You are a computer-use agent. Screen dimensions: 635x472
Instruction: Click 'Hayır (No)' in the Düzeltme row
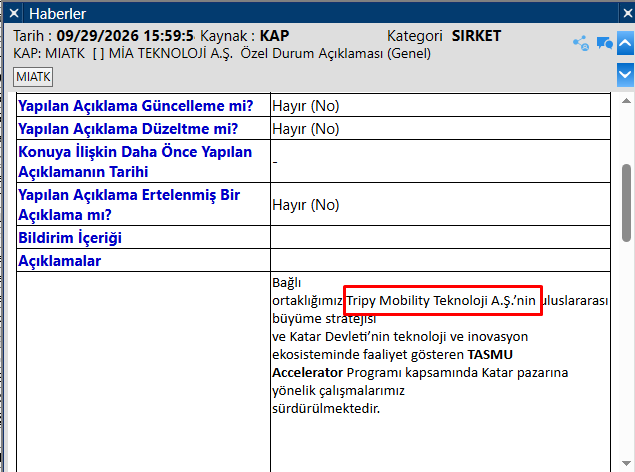pyautogui.click(x=306, y=129)
